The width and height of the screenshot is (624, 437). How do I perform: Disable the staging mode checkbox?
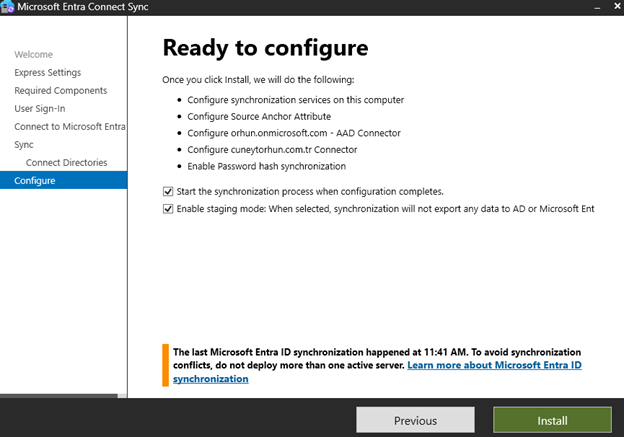click(x=167, y=209)
